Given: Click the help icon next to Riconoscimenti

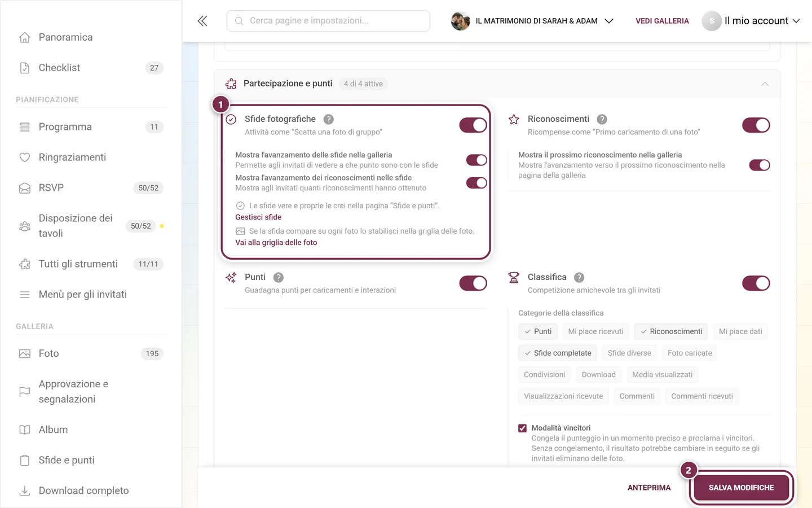Looking at the screenshot, I should point(602,119).
